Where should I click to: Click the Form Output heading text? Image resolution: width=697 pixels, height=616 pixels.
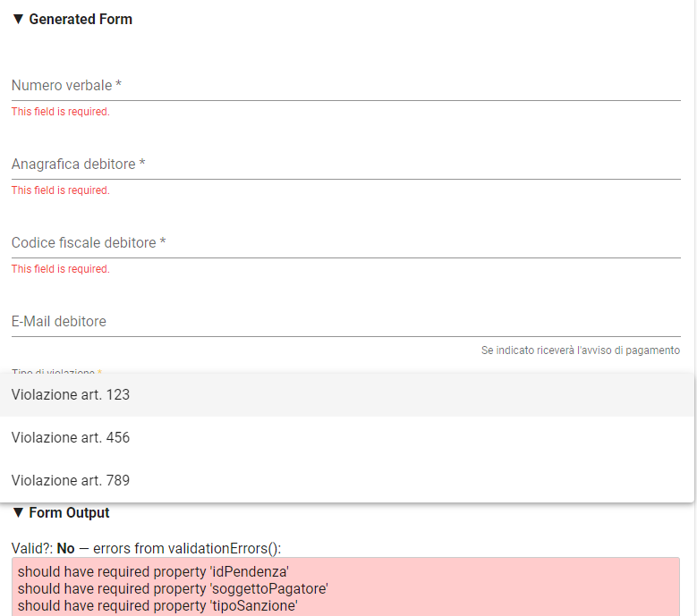[x=69, y=512]
